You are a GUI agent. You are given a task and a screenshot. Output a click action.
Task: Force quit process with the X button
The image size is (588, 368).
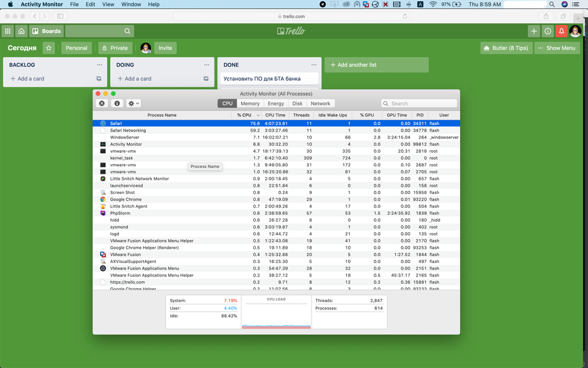tap(101, 103)
